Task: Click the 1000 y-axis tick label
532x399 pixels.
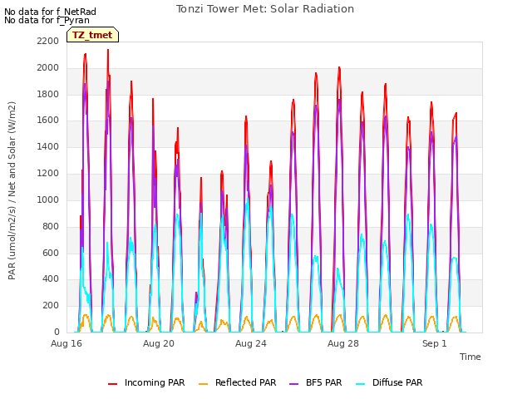Action: click(48, 199)
